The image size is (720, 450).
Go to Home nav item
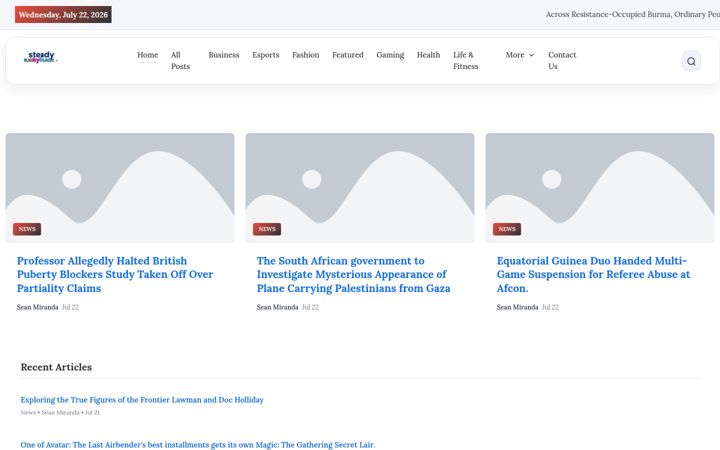pyautogui.click(x=147, y=55)
